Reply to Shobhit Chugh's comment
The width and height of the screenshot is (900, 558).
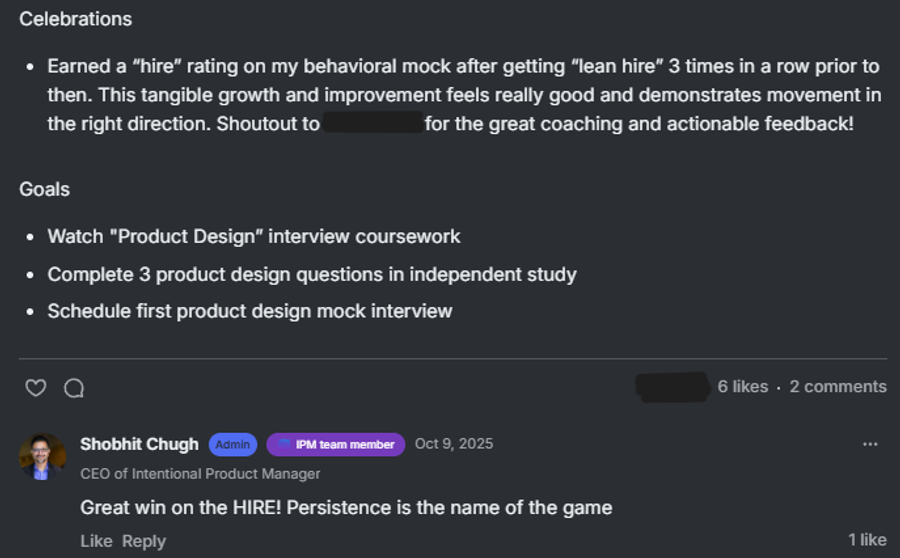(144, 541)
